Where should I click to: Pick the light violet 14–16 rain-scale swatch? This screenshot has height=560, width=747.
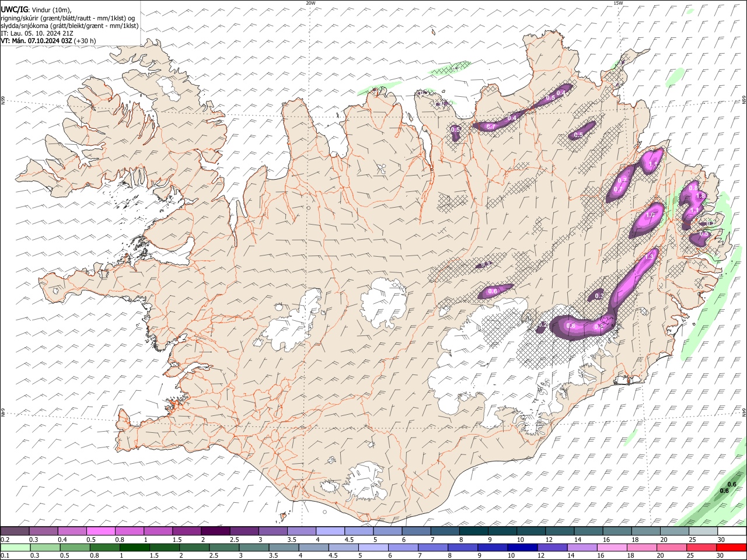582,547
